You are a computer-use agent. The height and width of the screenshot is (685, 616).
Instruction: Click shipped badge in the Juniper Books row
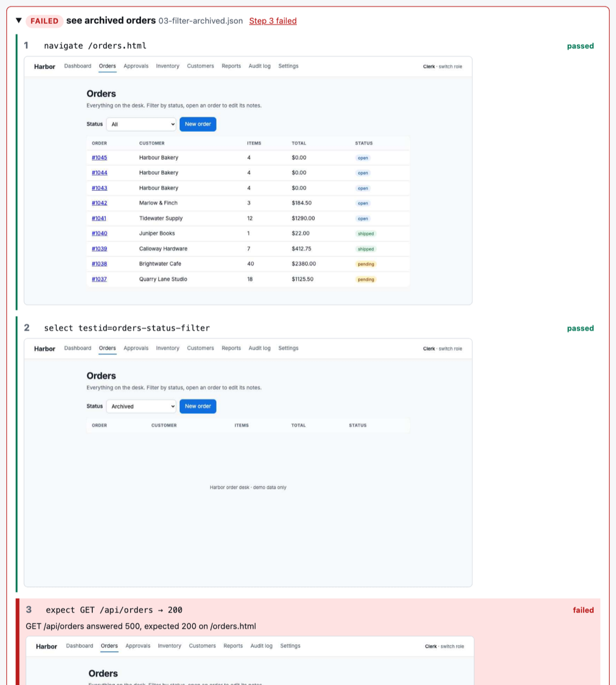pos(366,234)
